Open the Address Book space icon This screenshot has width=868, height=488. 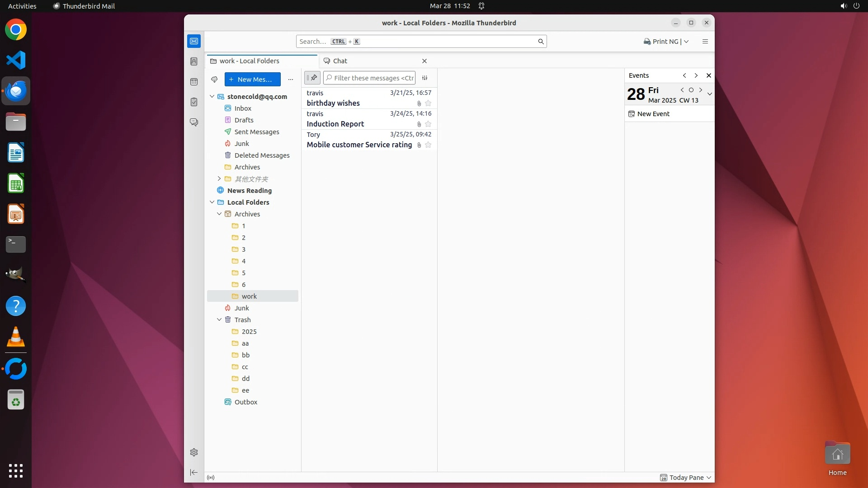194,61
